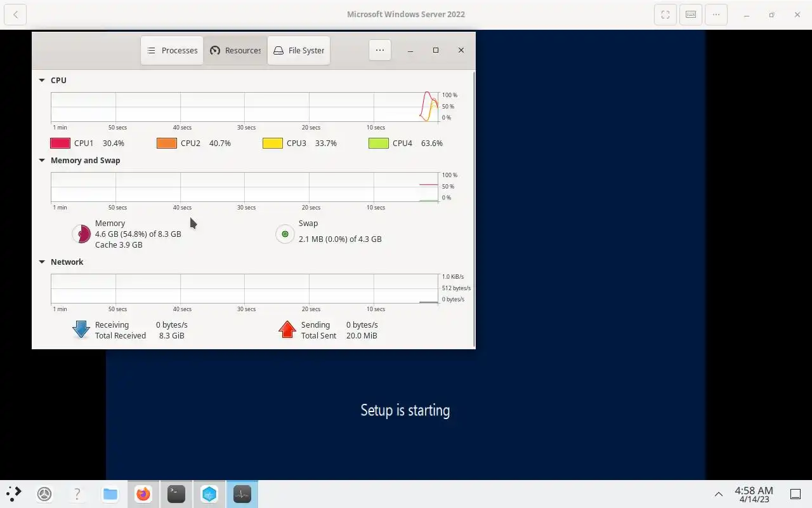
Task: Launch Firefox from the taskbar
Action: pyautogui.click(x=143, y=493)
